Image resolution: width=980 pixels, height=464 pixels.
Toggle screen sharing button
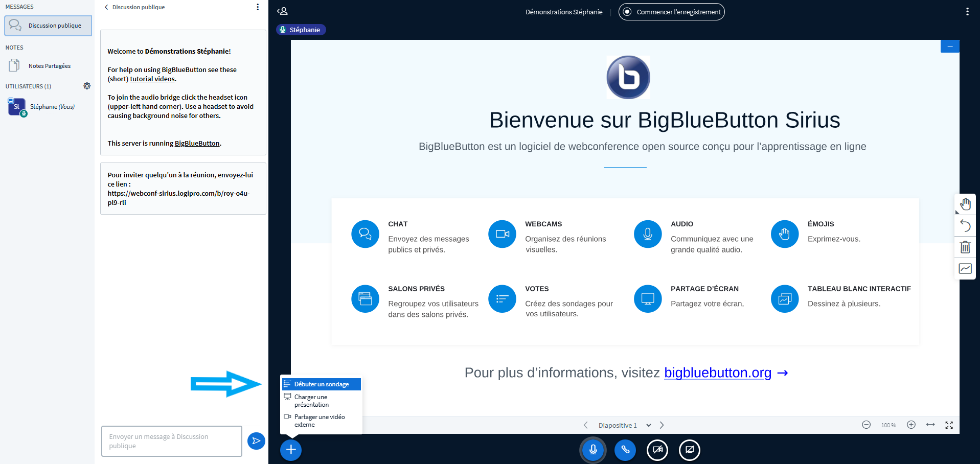[x=690, y=450]
